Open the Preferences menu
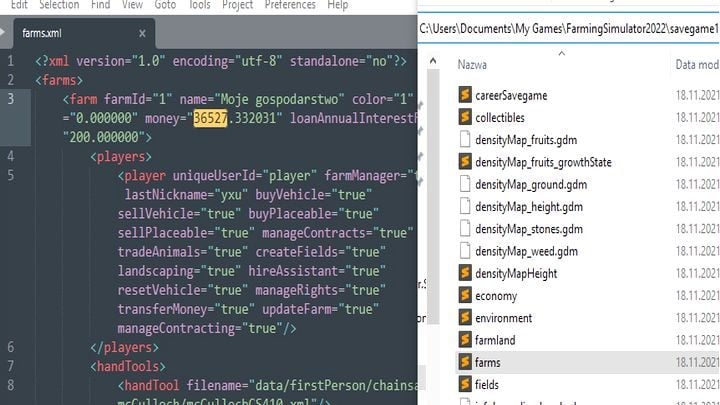Screen dimensions: 720x405 (x=290, y=5)
